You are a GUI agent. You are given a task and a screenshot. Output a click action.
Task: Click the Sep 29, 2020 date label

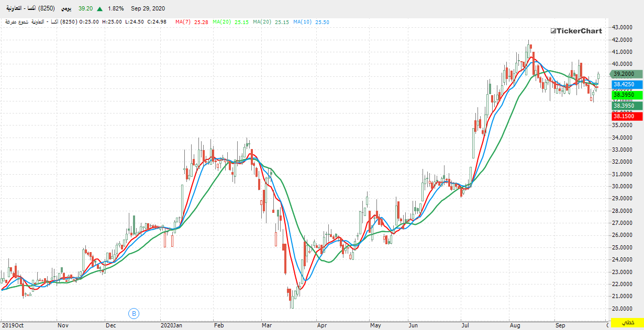[x=148, y=8]
